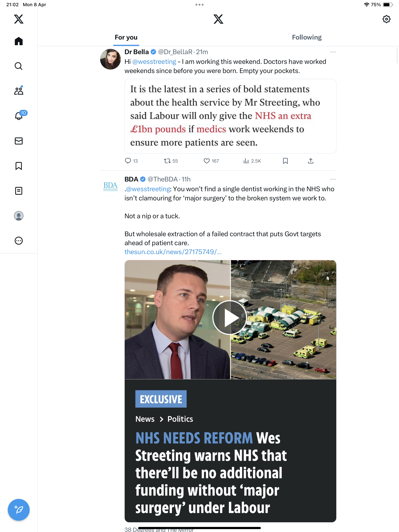This screenshot has height=532, width=399.
Task: Play the Wes Streeting video
Action: [230, 317]
